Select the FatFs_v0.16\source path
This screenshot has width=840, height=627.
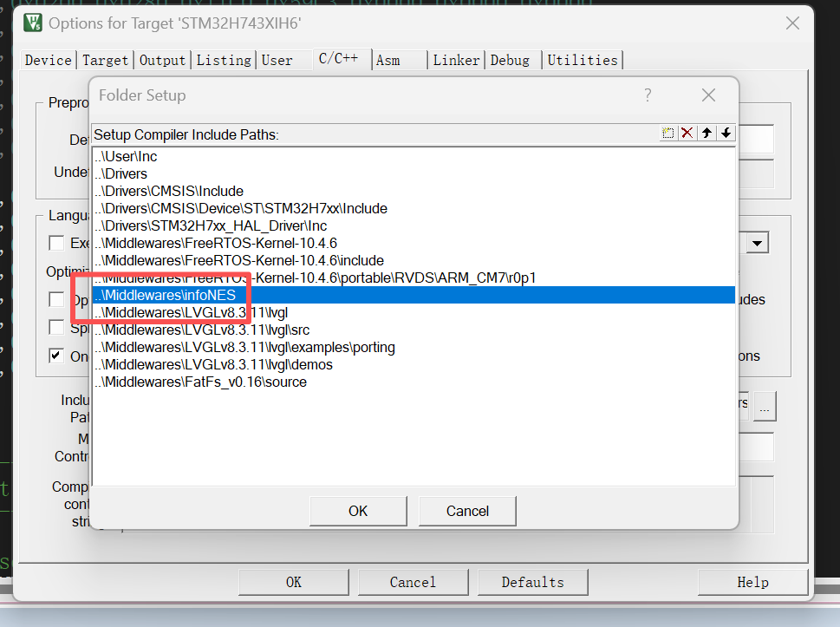click(x=413, y=382)
